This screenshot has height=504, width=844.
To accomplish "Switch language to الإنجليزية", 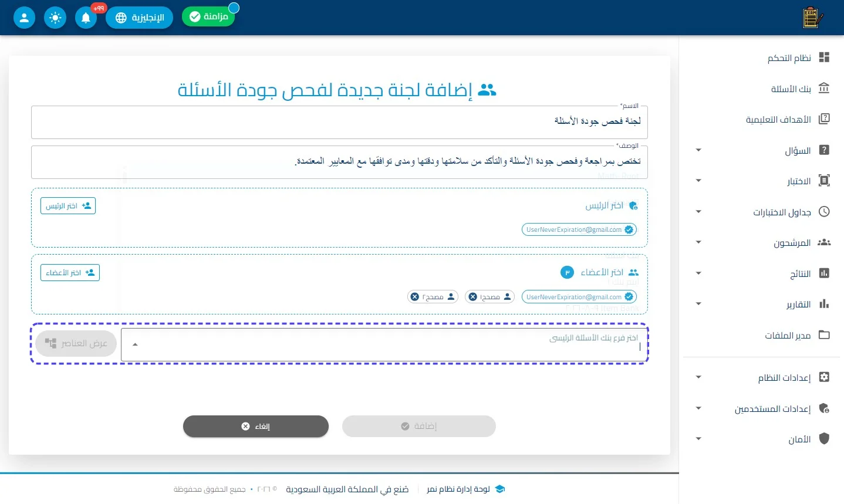I will pyautogui.click(x=139, y=18).
